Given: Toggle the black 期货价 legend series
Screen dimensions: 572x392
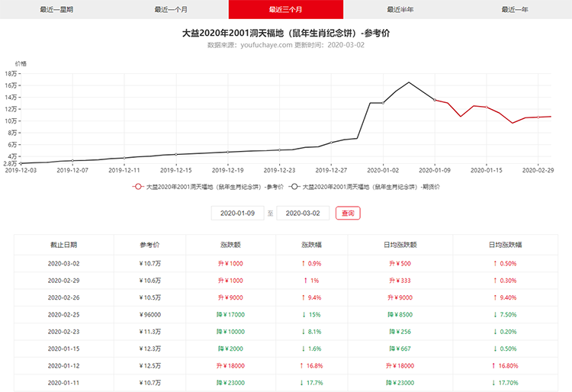Looking at the screenshot, I should pyautogui.click(x=365, y=187).
